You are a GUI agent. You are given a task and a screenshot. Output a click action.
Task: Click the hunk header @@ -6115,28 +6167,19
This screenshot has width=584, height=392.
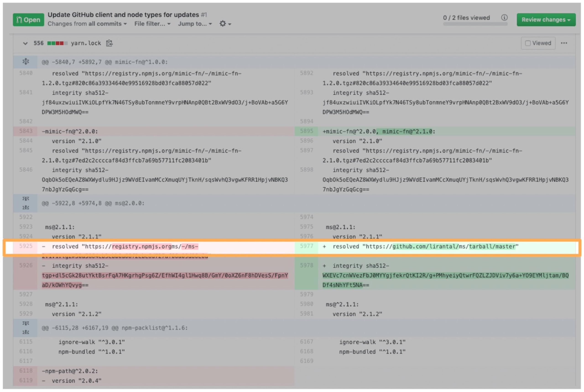[115, 328]
